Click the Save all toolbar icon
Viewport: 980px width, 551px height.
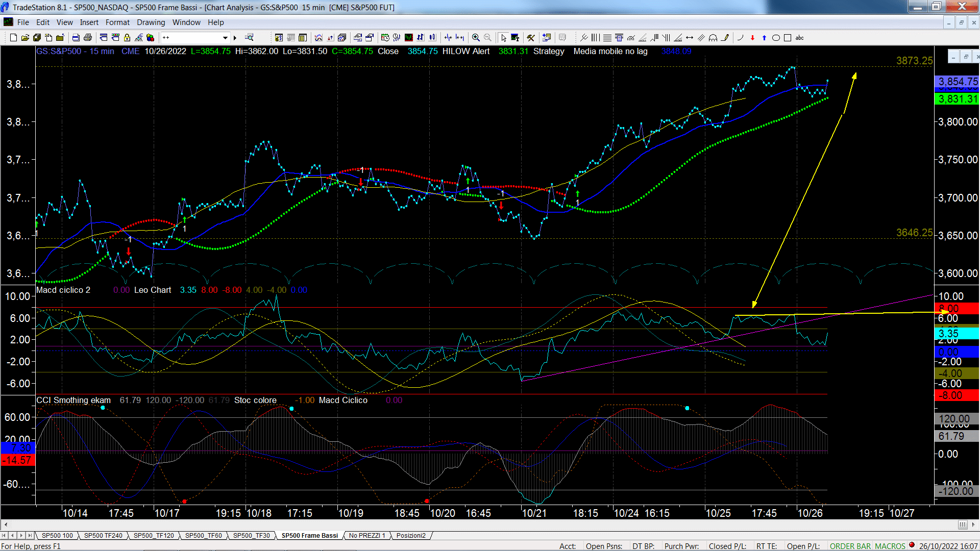[x=37, y=38]
